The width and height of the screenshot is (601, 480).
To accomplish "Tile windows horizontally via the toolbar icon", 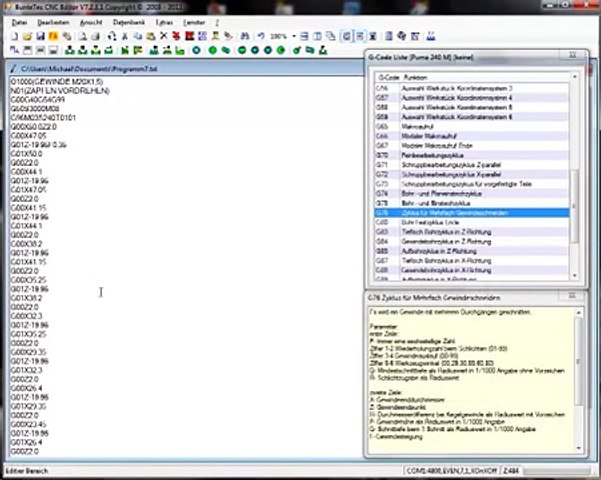I will click(304, 36).
